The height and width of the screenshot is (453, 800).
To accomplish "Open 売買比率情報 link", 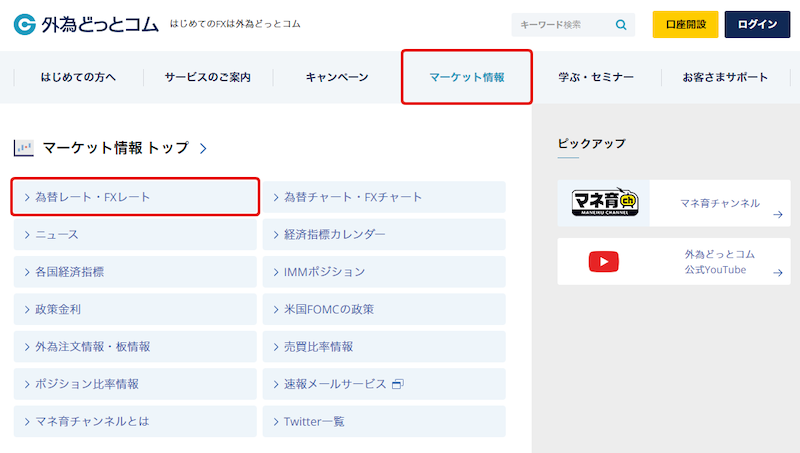I will pyautogui.click(x=384, y=347).
